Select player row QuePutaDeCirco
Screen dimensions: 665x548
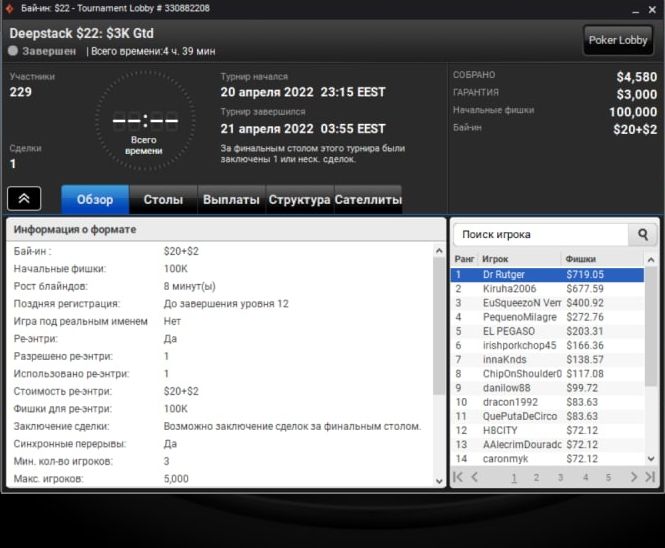tap(547, 416)
